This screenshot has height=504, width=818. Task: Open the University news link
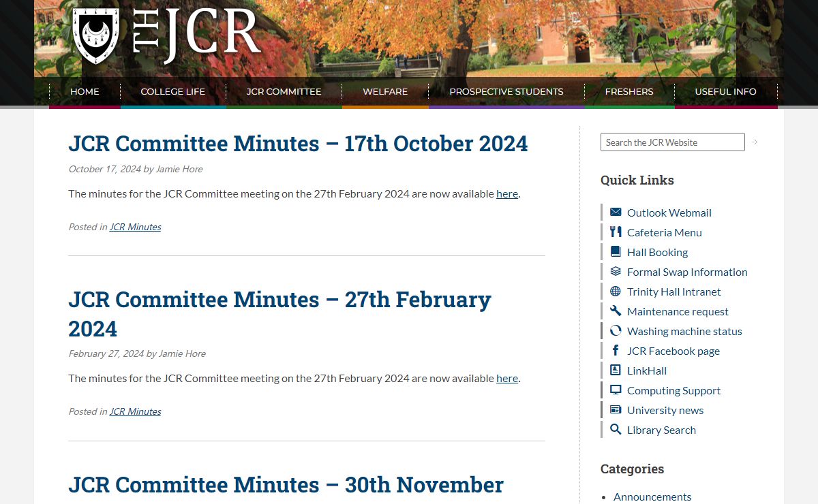665,410
